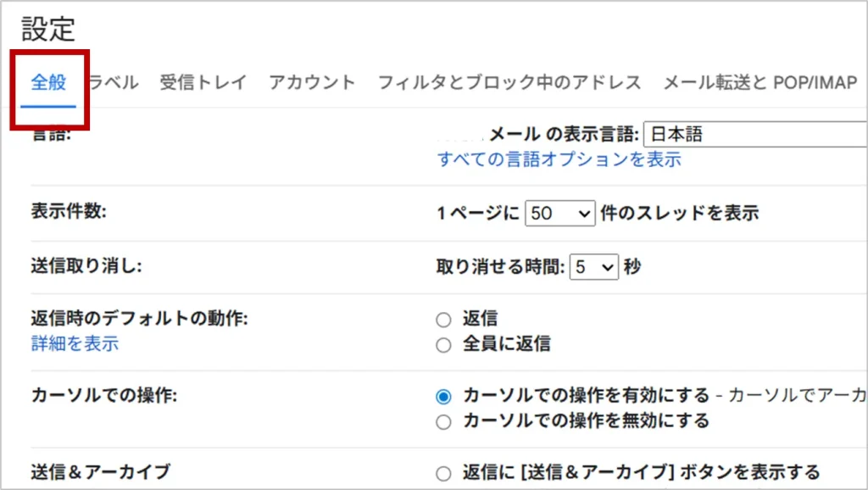Click the 返信時のデフォルトの動作 setting label
Image resolution: width=868 pixels, height=490 pixels.
click(x=138, y=319)
